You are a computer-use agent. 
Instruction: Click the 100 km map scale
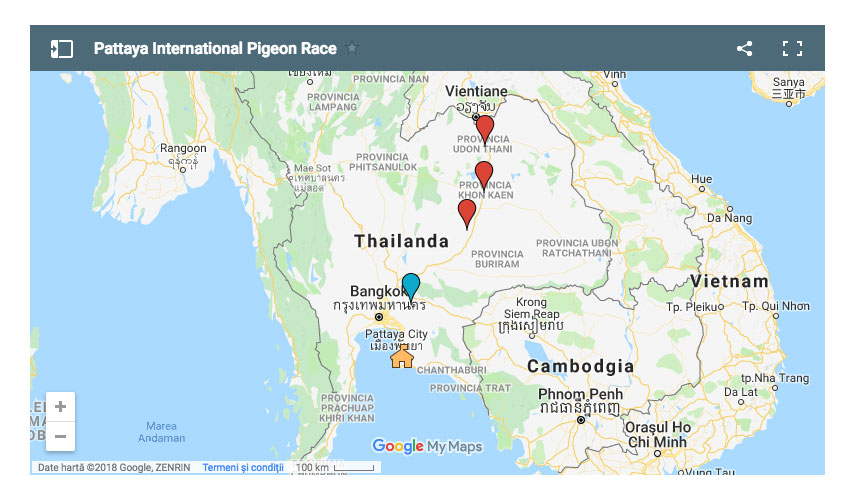[x=335, y=467]
